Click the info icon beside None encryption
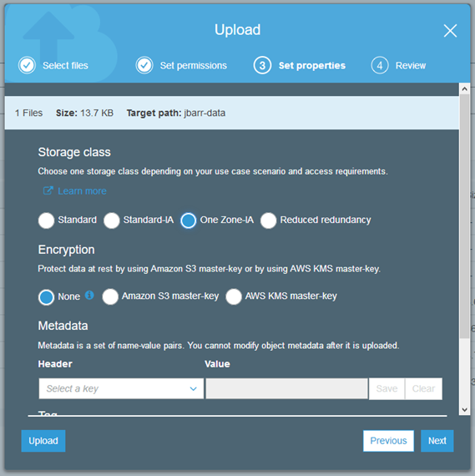The width and height of the screenshot is (475, 476). (x=89, y=295)
